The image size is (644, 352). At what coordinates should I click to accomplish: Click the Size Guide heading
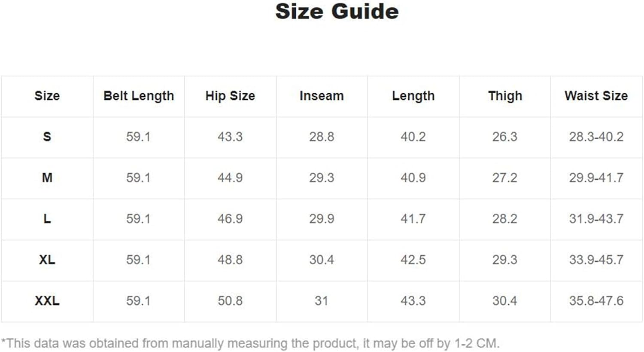(x=337, y=12)
